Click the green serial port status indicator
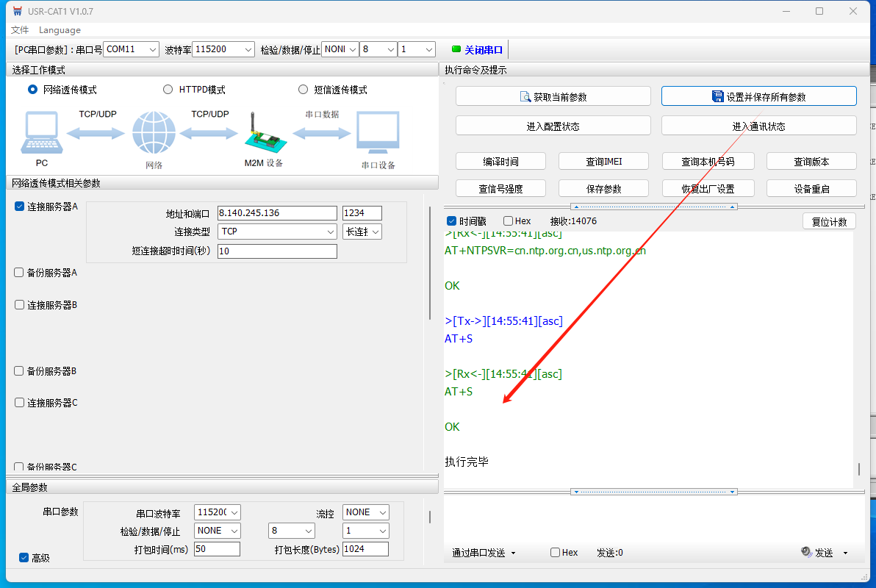This screenshot has height=588, width=876. point(456,50)
